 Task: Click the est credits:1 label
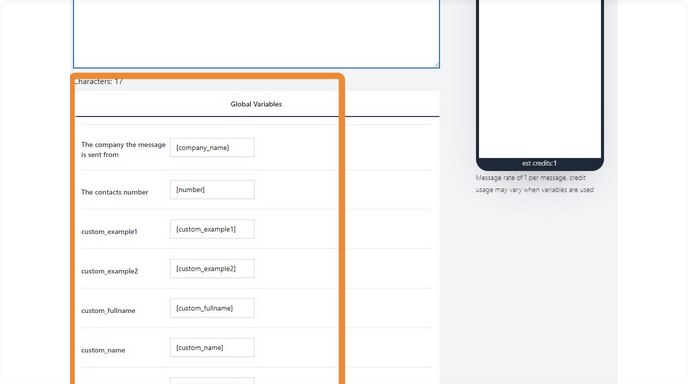pyautogui.click(x=539, y=163)
